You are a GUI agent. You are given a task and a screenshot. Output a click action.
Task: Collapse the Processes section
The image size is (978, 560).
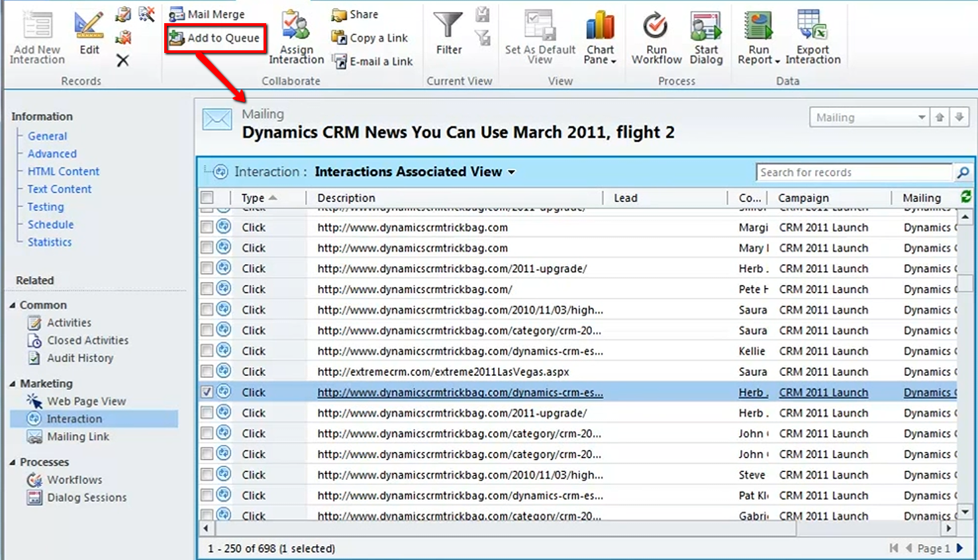point(13,462)
